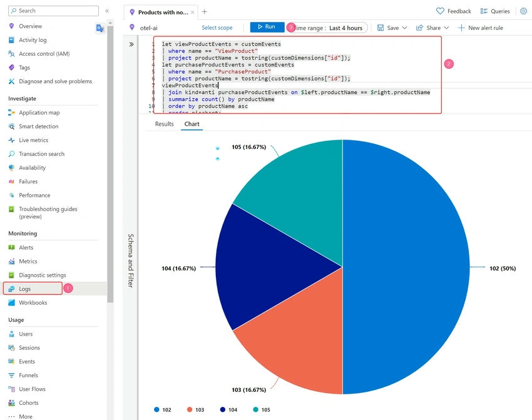Open Queries panel
532x420 pixels.
495,11
